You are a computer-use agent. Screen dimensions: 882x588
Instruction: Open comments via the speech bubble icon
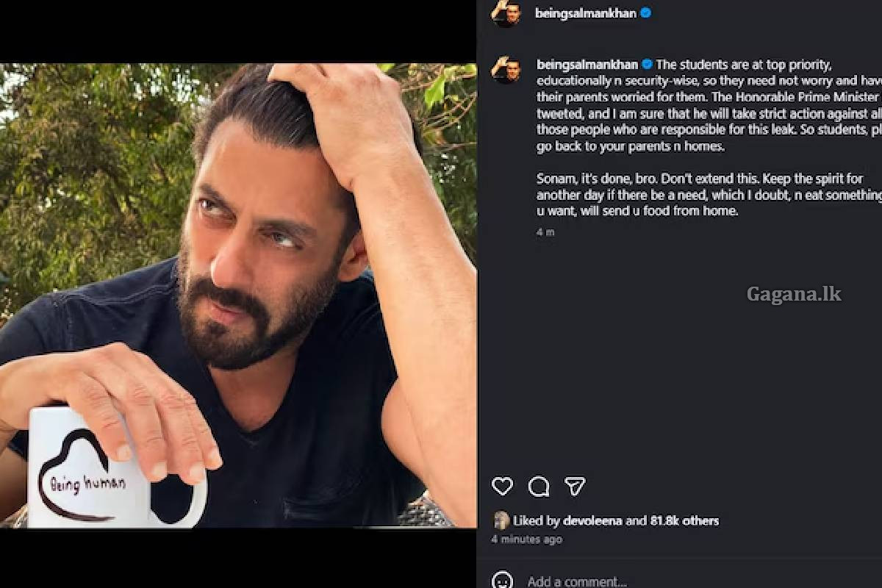[539, 487]
